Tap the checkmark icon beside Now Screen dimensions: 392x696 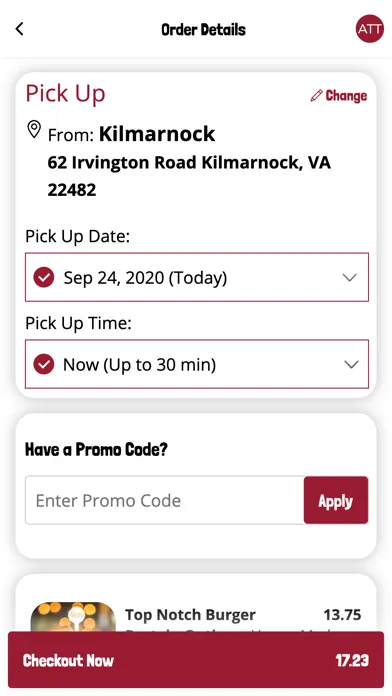point(44,364)
